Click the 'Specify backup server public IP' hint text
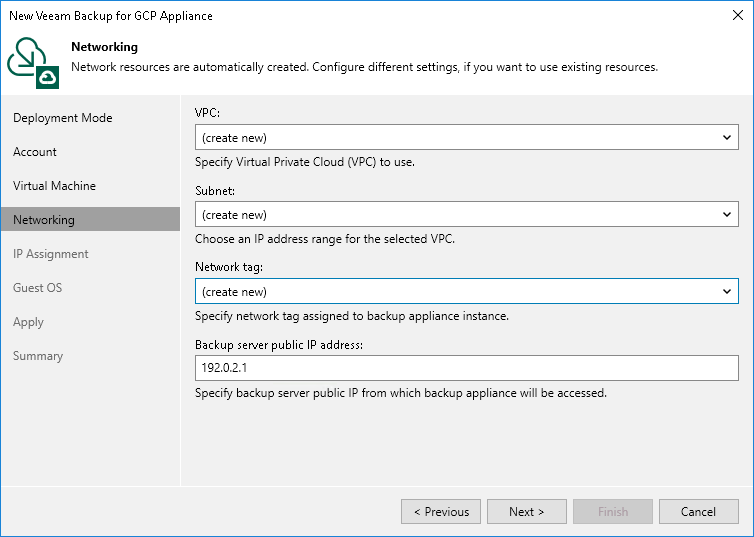 tap(401, 393)
